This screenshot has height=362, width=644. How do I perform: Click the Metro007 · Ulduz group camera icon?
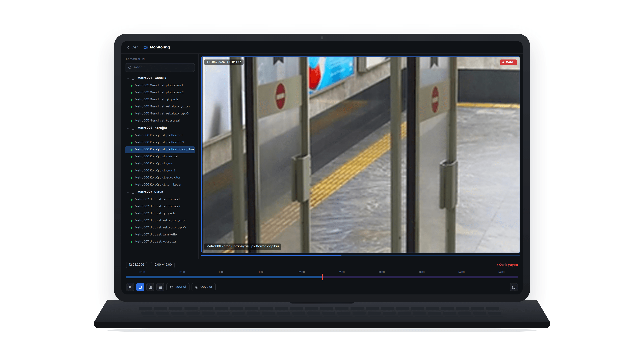133,192
